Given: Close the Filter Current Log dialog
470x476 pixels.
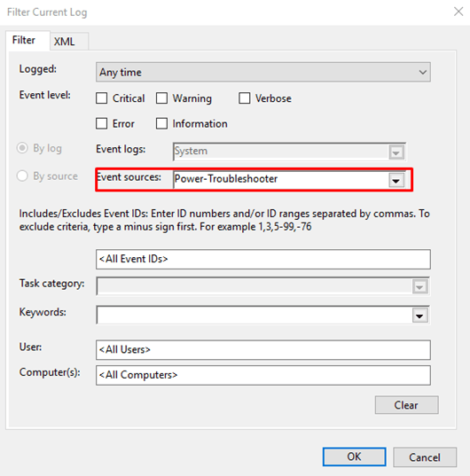Looking at the screenshot, I should click(458, 12).
